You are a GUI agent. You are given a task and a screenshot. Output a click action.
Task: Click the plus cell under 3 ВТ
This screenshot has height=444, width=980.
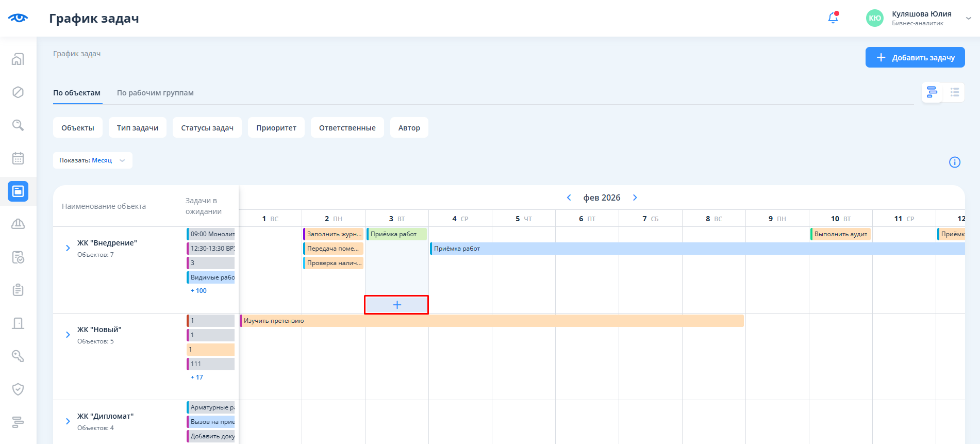click(x=396, y=305)
